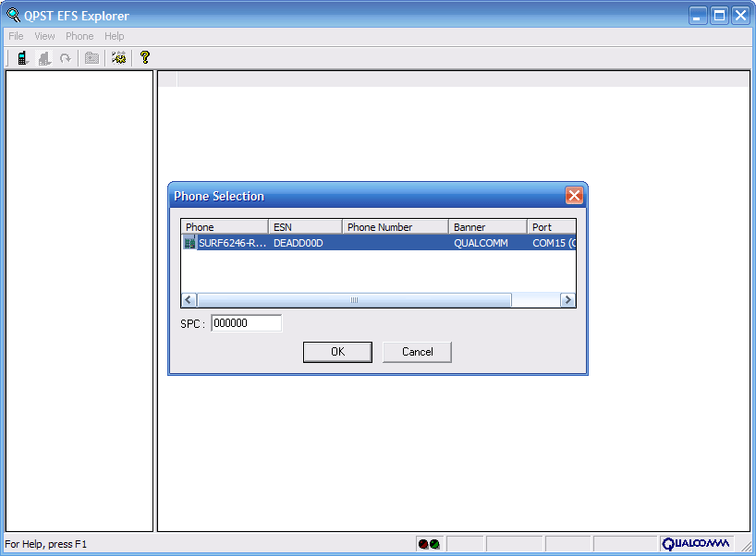Close the QPST EFS Explorer window
The image size is (756, 556).
tap(740, 16)
